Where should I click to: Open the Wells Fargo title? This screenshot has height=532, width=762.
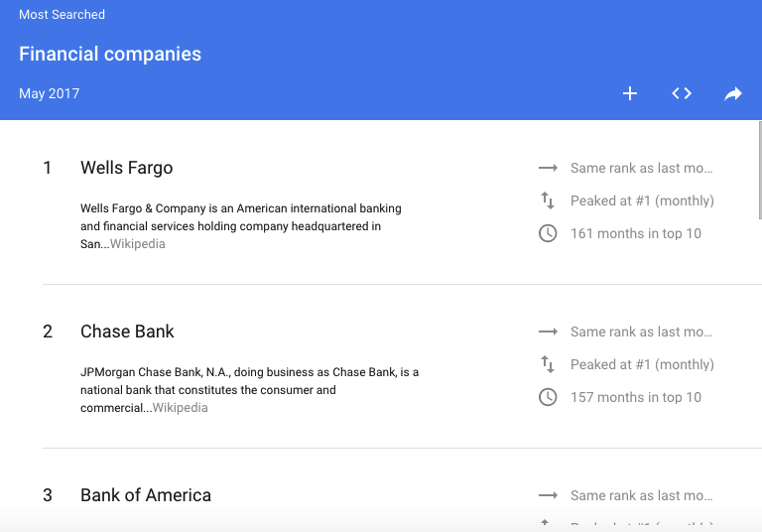127,168
